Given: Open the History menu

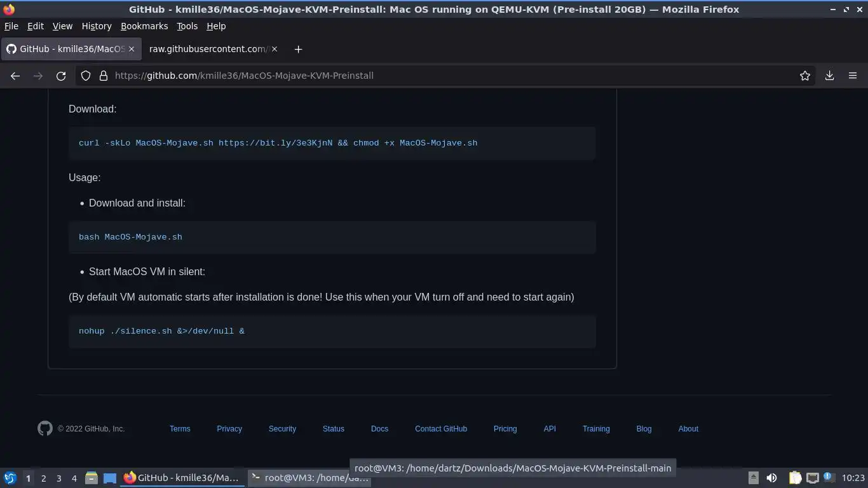Looking at the screenshot, I should [97, 26].
